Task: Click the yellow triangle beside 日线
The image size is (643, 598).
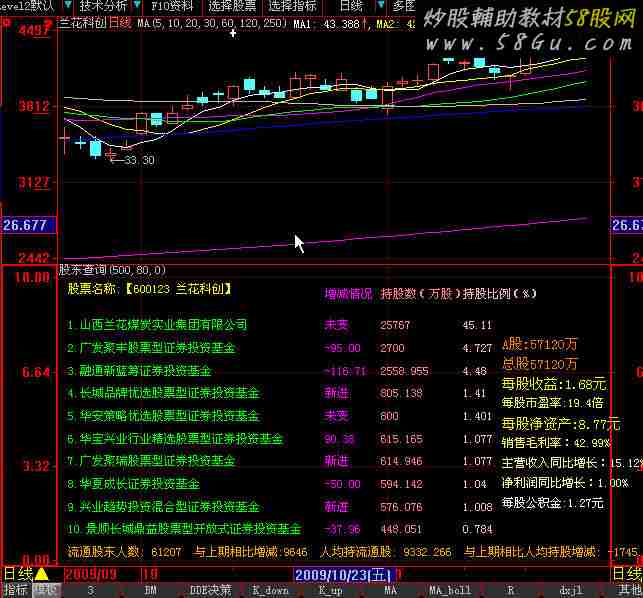Action: 42,574
